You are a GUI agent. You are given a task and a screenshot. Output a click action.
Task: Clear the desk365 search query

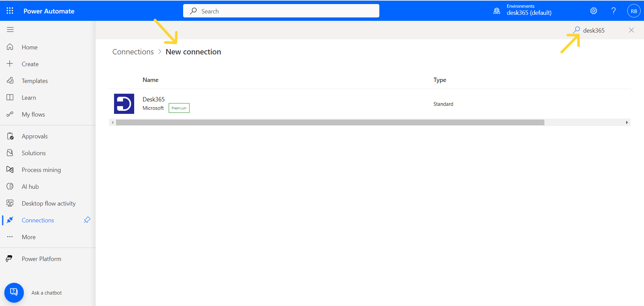pos(631,30)
